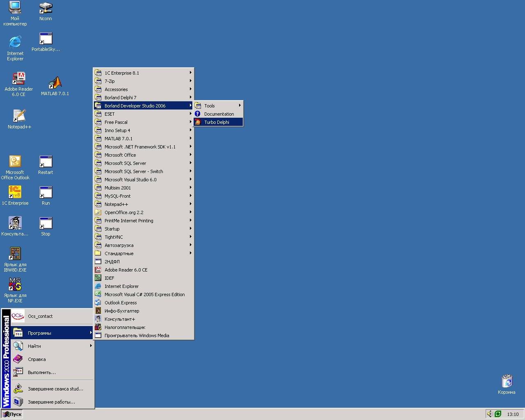This screenshot has height=420, width=525.
Task: Choose Справка in the Start menu
Action: (x=52, y=359)
